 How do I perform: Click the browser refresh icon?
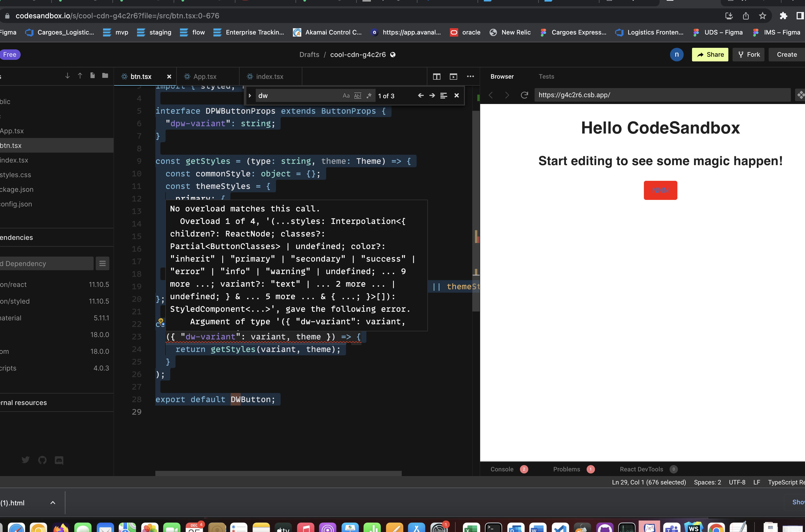pyautogui.click(x=524, y=94)
